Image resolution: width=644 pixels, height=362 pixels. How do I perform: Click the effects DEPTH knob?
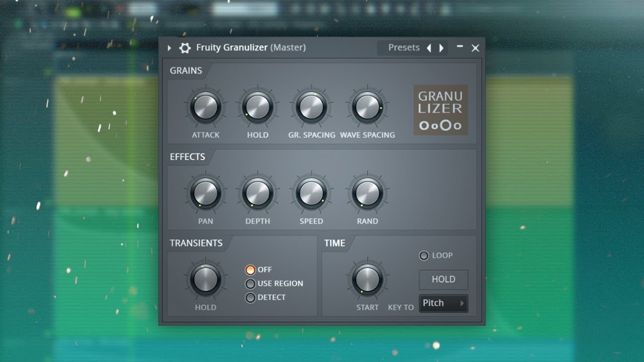tap(258, 193)
